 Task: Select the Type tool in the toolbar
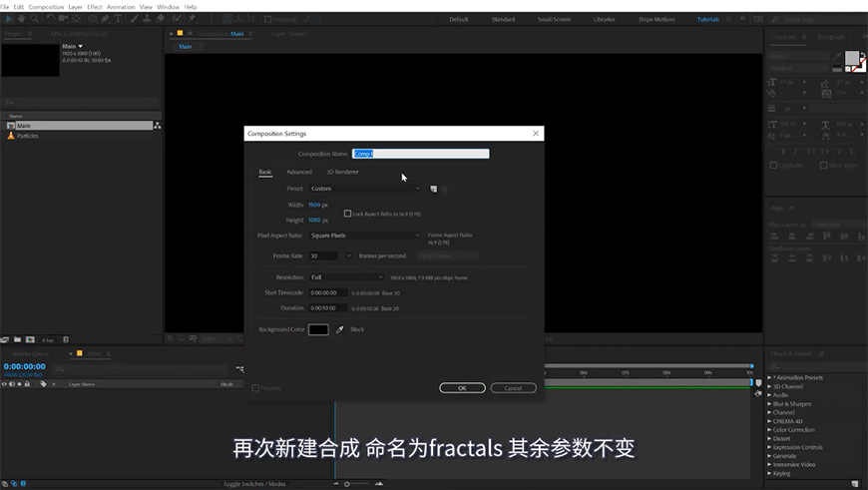pos(119,18)
